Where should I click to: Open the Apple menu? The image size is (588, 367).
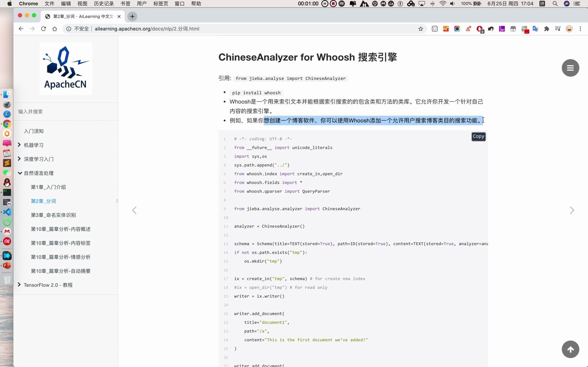click(10, 4)
